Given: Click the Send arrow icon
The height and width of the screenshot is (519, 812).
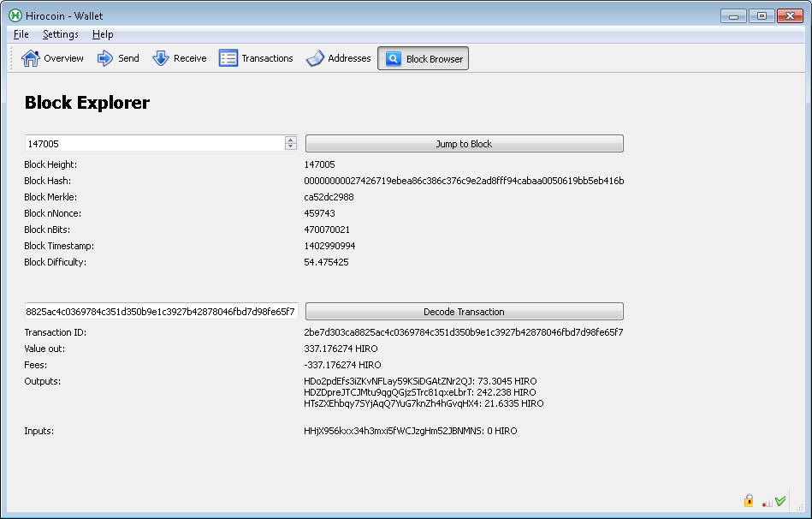Looking at the screenshot, I should click(x=105, y=58).
